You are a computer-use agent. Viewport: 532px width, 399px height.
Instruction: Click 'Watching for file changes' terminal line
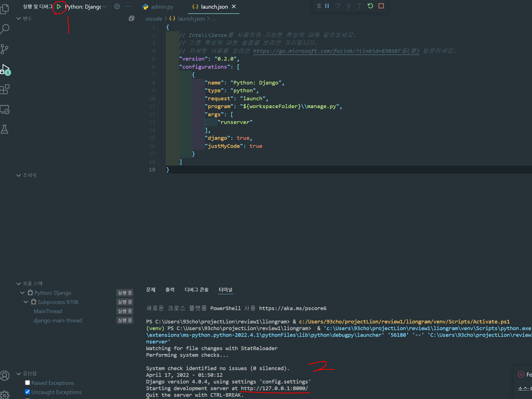[x=212, y=348]
